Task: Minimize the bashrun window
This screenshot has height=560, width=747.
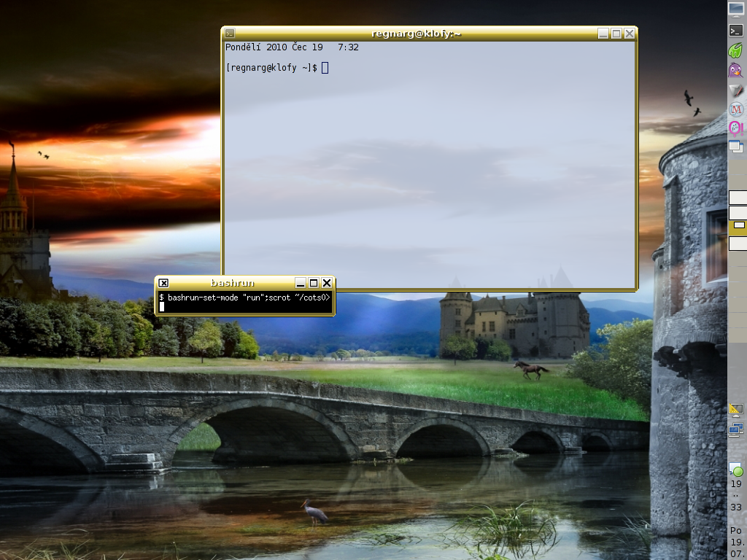Action: [300, 283]
